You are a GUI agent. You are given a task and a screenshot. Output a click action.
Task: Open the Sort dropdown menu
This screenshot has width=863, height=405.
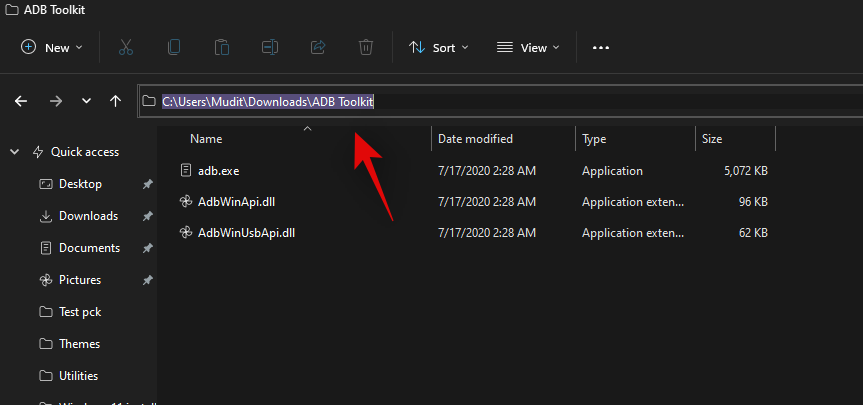(438, 47)
